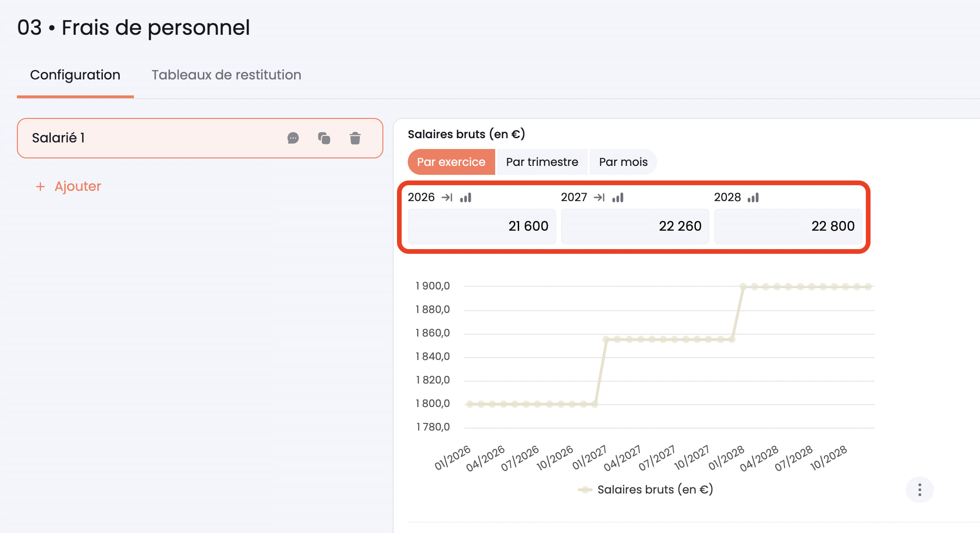Switch the salary view to Par mois

623,162
